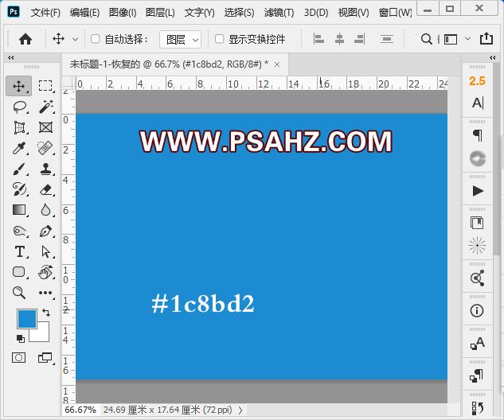This screenshot has height=420, width=504.
Task: Select the Blur tool
Action: tap(45, 210)
